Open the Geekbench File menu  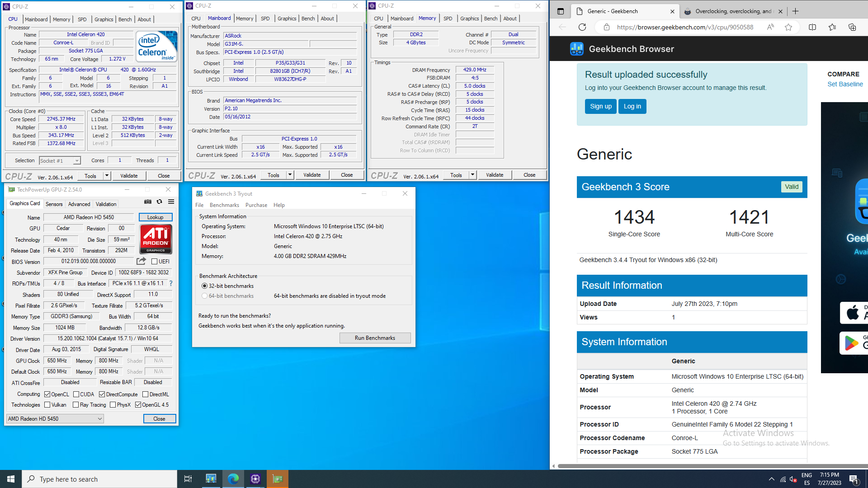199,205
